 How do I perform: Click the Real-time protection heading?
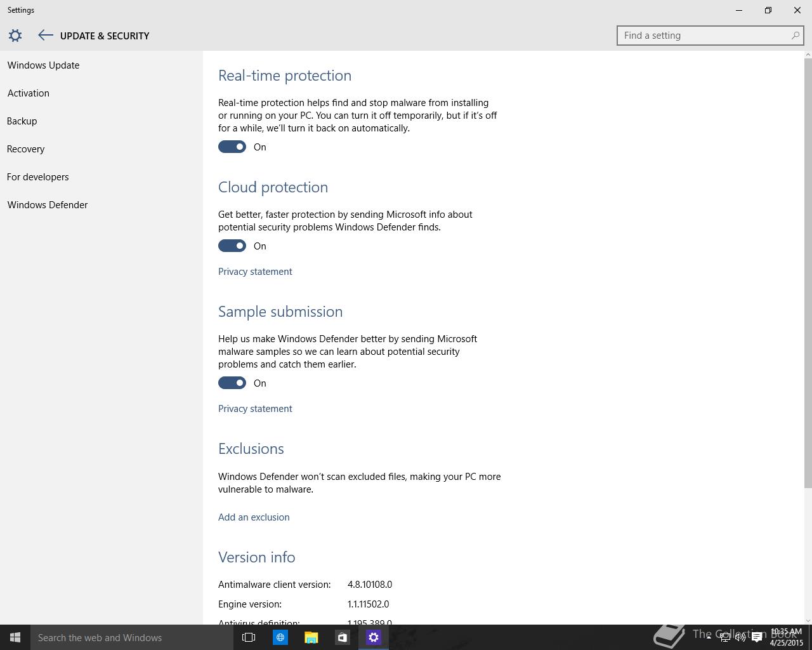click(285, 75)
